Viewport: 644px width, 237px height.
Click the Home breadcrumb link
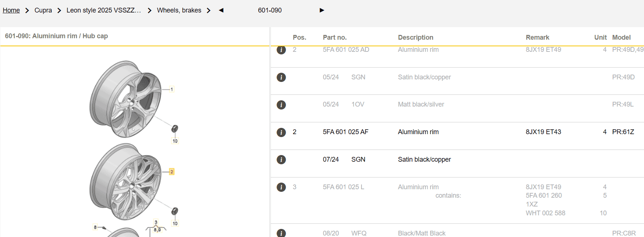click(x=11, y=10)
